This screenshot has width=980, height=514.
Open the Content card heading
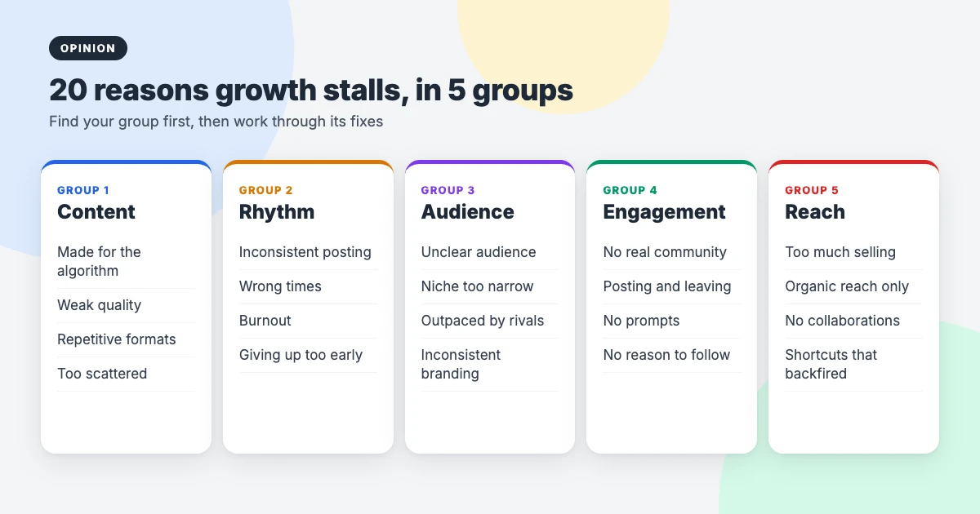click(x=96, y=211)
